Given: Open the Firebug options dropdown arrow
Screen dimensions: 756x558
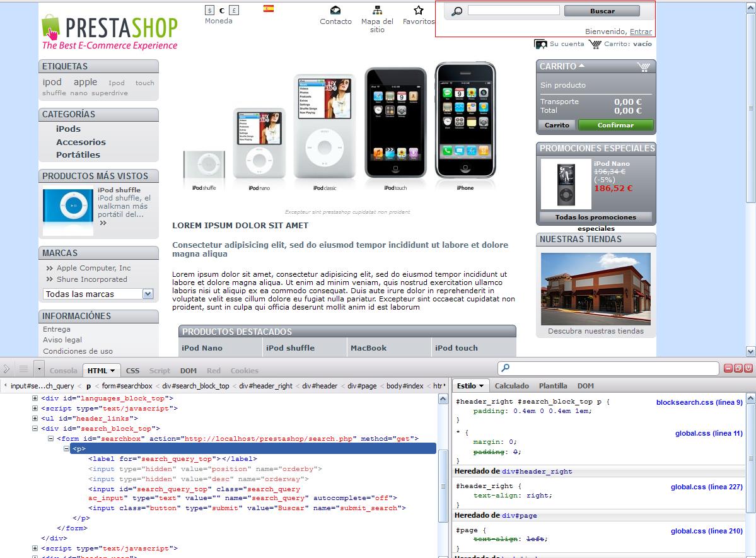Looking at the screenshot, I should pyautogui.click(x=39, y=369).
